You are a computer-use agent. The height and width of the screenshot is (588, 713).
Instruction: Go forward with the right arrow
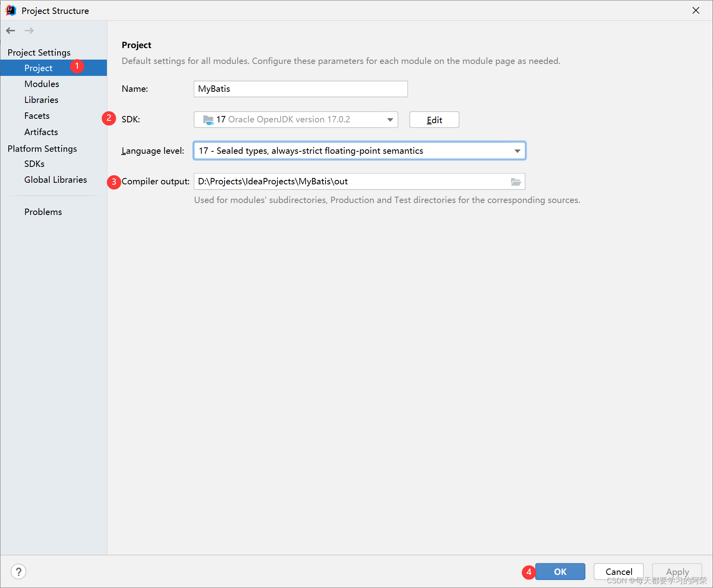pyautogui.click(x=29, y=31)
